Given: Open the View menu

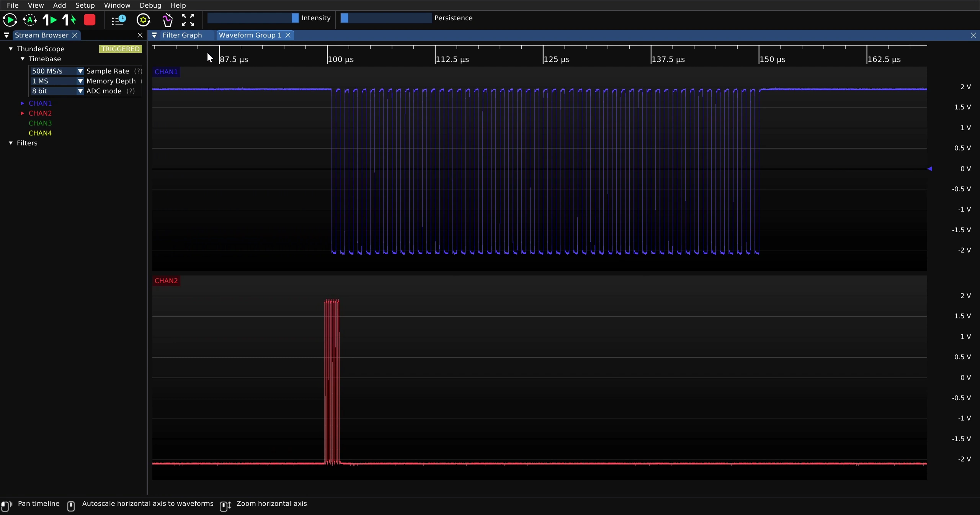Looking at the screenshot, I should click(36, 5).
